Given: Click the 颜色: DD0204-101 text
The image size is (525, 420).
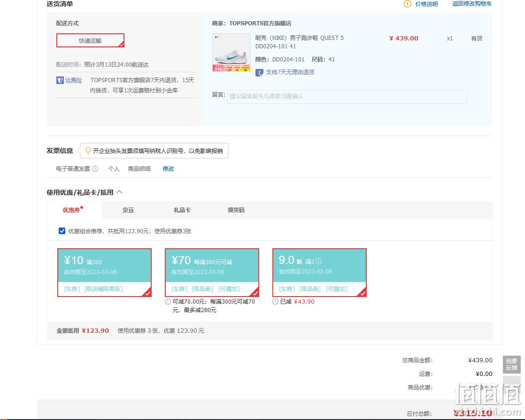Looking at the screenshot, I should tap(280, 60).
